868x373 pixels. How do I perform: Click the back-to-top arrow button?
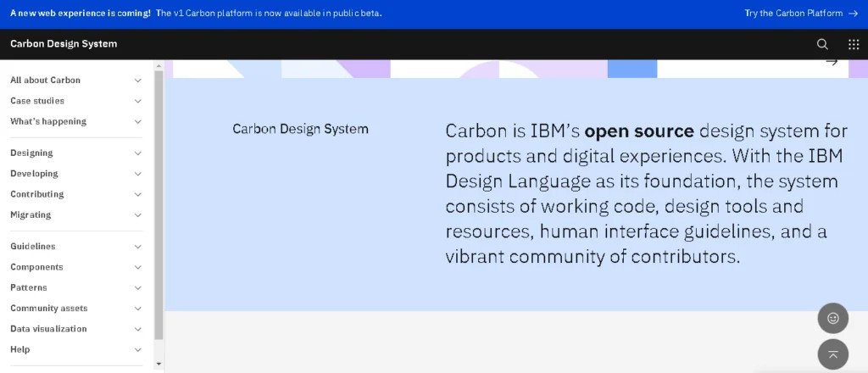point(832,354)
